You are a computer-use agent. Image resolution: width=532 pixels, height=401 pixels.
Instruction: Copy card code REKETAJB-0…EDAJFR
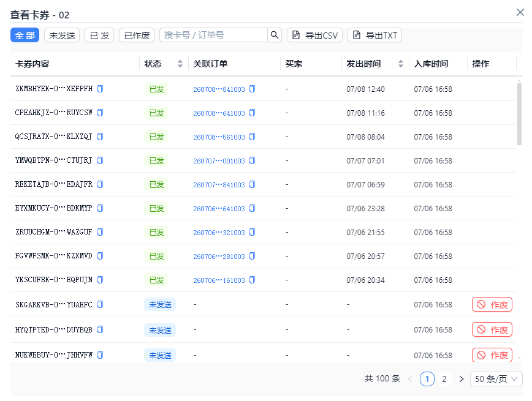(100, 184)
